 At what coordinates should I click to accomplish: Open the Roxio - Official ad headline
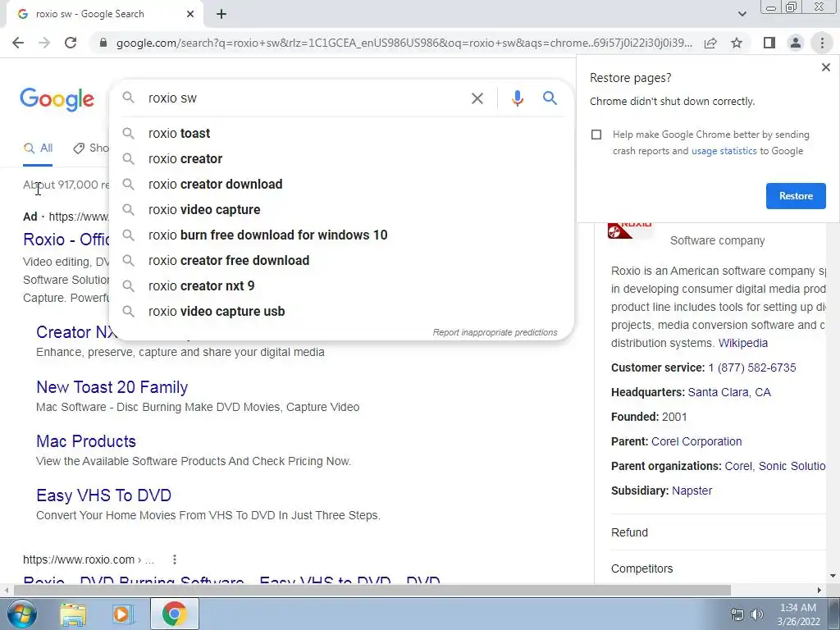pos(66,240)
